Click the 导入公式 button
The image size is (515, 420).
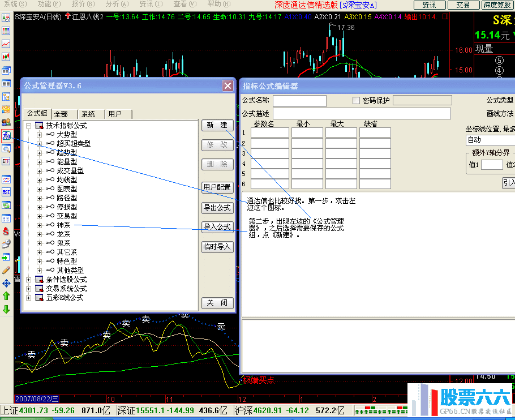[217, 227]
